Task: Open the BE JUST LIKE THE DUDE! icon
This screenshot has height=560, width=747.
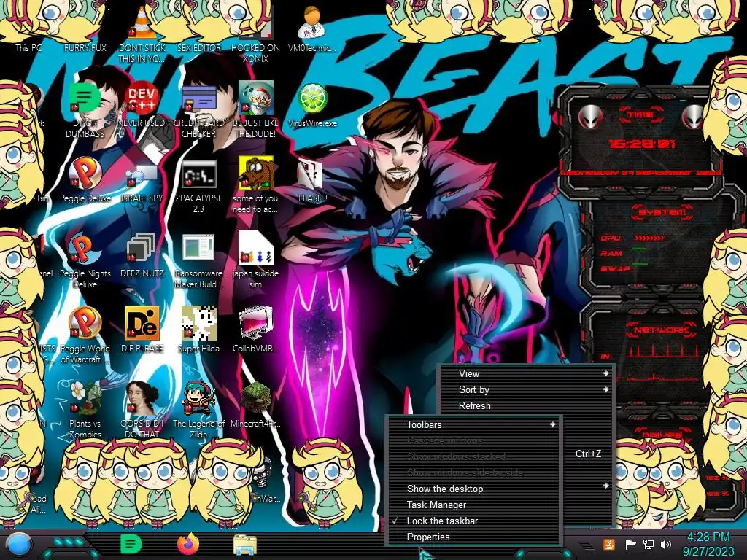Action: [x=255, y=109]
